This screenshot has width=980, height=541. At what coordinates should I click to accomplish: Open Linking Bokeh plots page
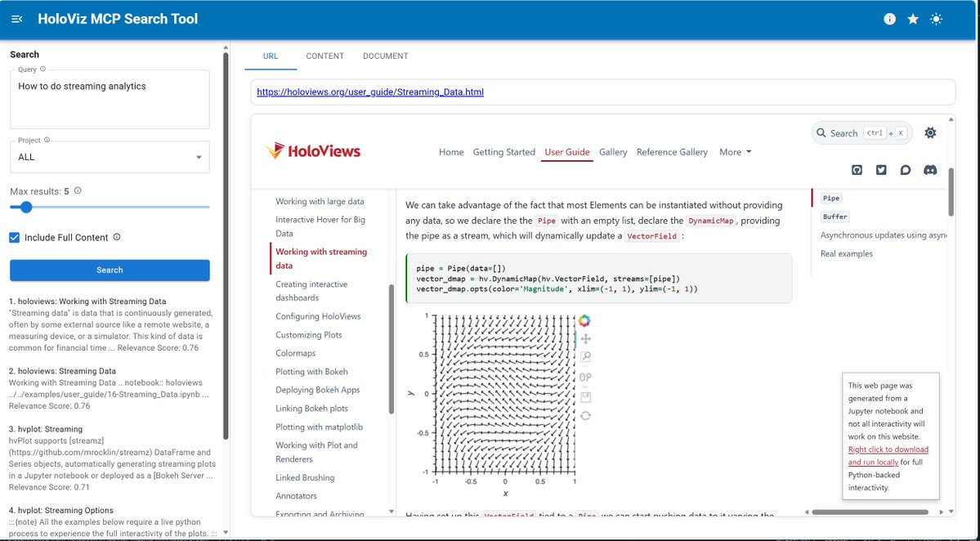(x=312, y=408)
